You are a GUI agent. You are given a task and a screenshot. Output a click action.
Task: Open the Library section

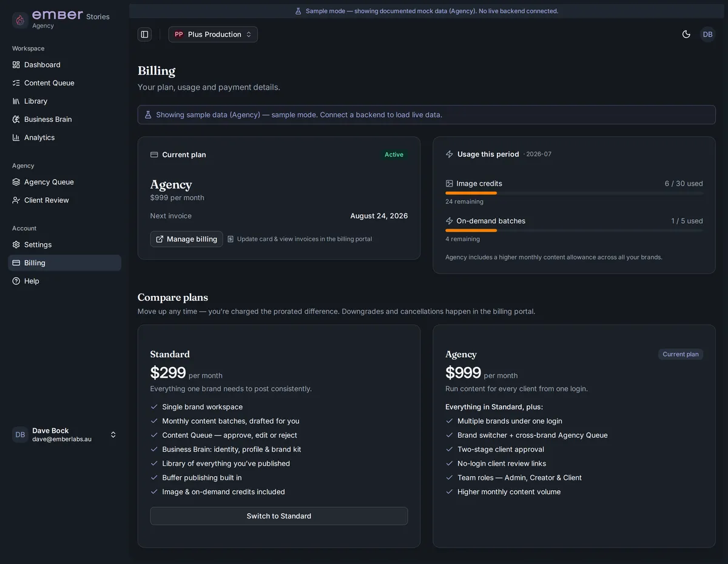click(64, 101)
